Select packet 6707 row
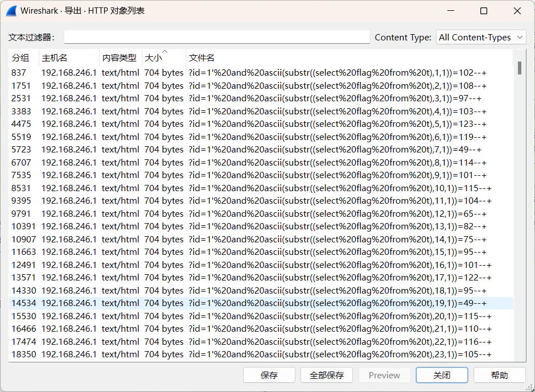 (x=261, y=162)
